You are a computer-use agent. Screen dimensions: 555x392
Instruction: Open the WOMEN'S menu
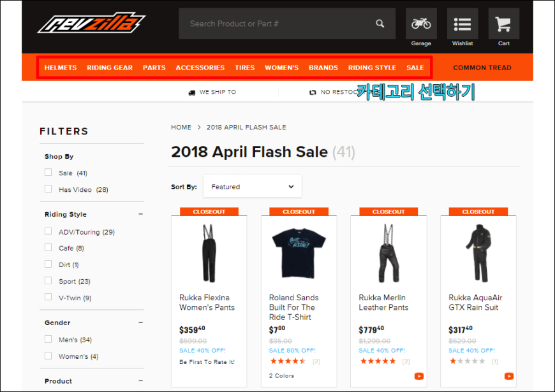(281, 68)
